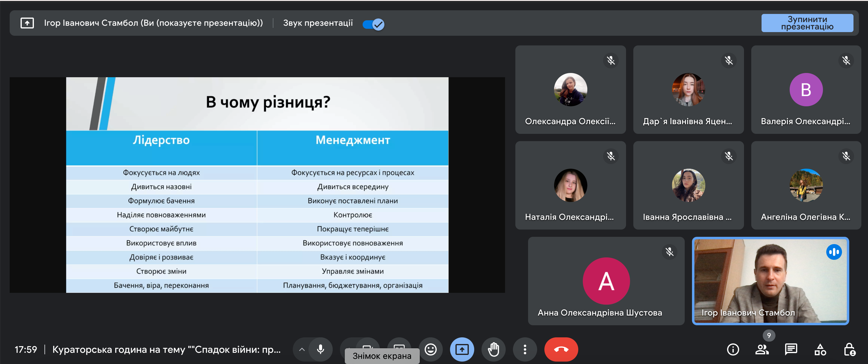
Task: Open the activities icon
Action: pos(820,349)
